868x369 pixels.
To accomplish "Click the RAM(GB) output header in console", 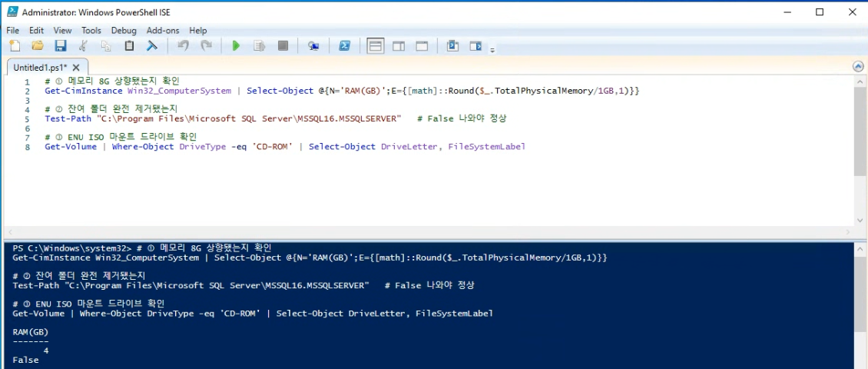I will click(x=31, y=332).
